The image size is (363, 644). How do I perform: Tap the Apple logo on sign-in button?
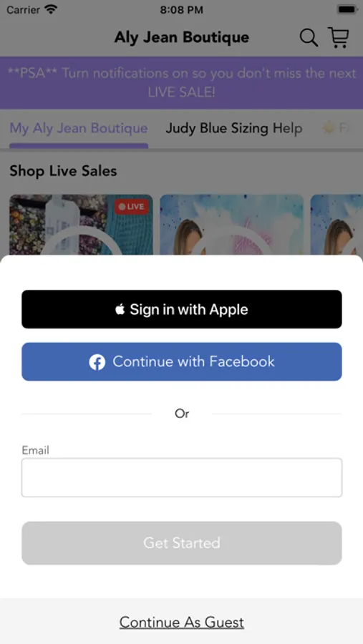point(120,309)
